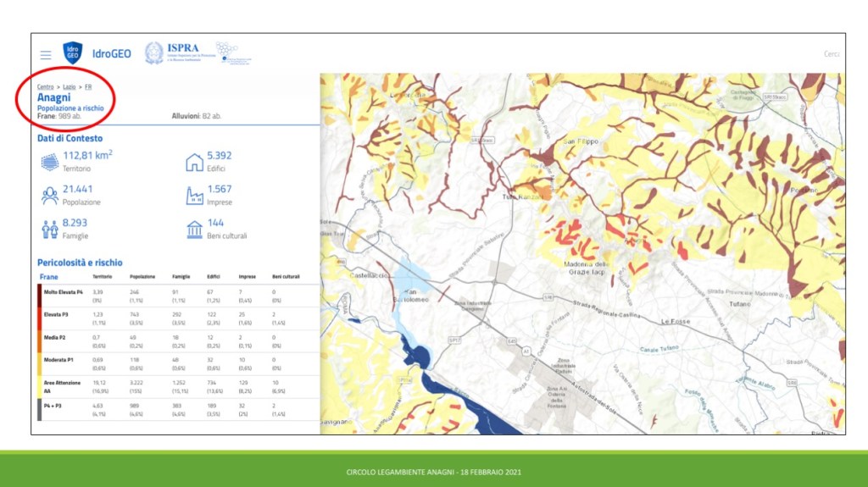Image resolution: width=868 pixels, height=487 pixels.
Task: Click the Popolazione people icon
Action: click(50, 196)
